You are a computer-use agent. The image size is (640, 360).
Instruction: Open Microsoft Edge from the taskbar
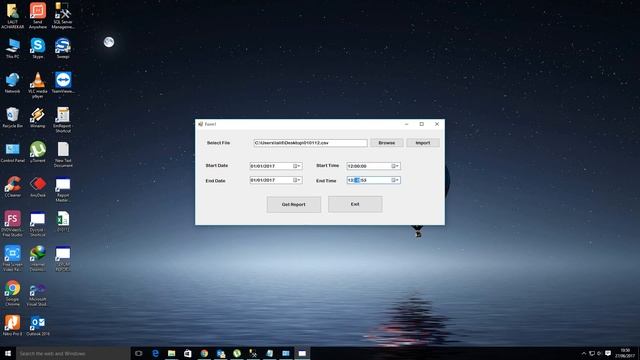pyautogui.click(x=155, y=353)
